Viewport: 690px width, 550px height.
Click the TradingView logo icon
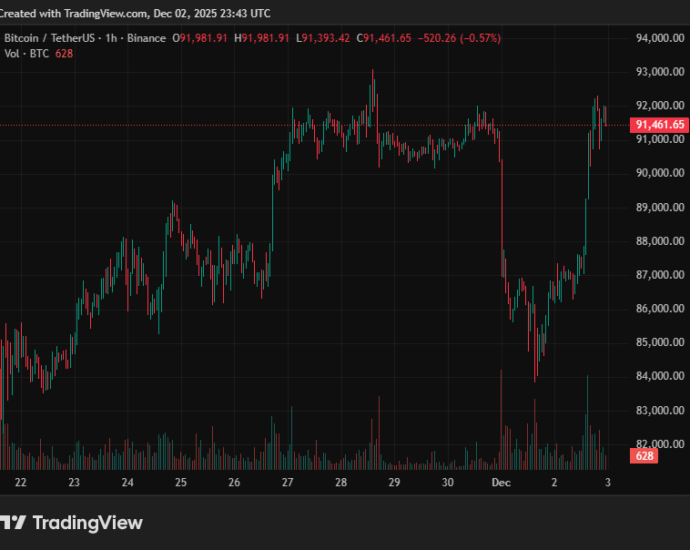pos(13,523)
